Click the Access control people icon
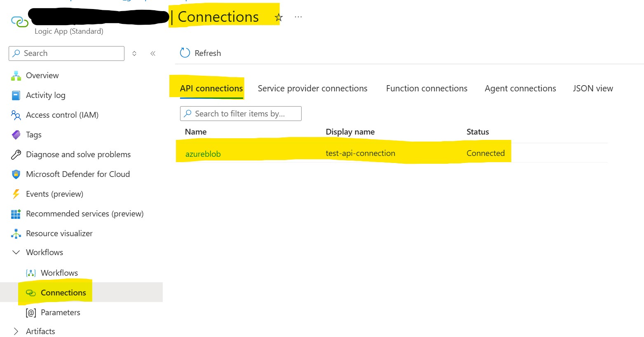The width and height of the screenshot is (644, 337). [16, 115]
